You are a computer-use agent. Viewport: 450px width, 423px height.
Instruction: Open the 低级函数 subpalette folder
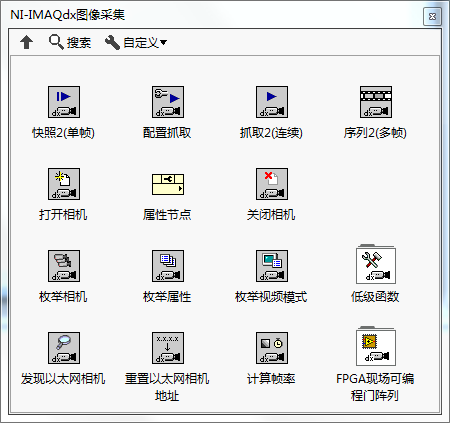376,265
